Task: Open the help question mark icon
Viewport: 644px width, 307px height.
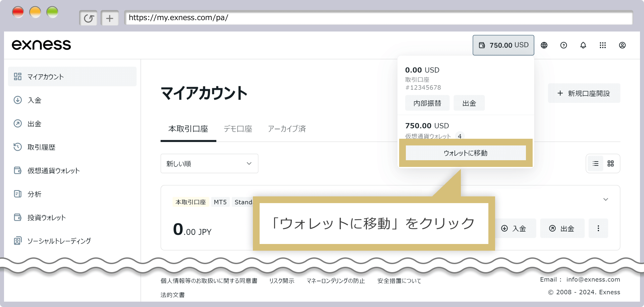Action: click(563, 45)
